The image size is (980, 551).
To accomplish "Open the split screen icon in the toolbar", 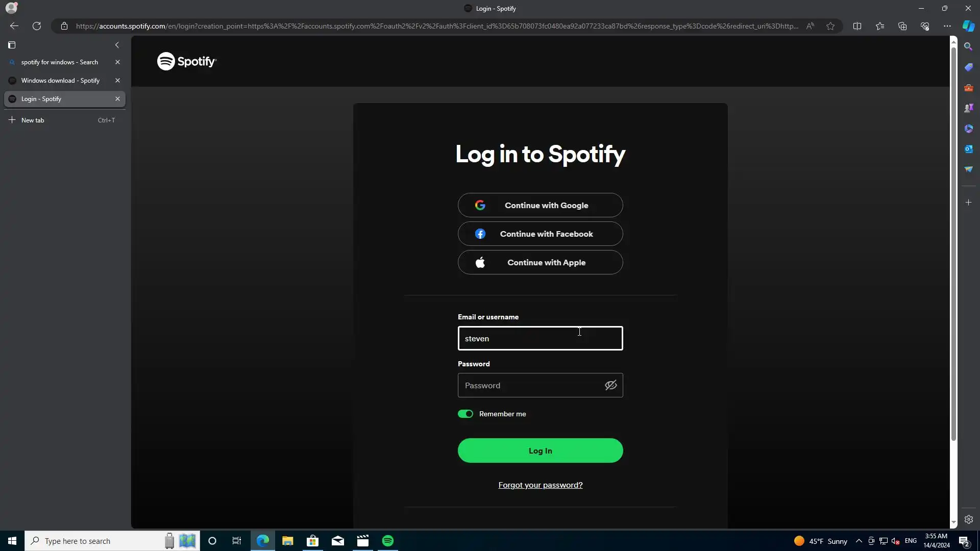I will tap(857, 26).
